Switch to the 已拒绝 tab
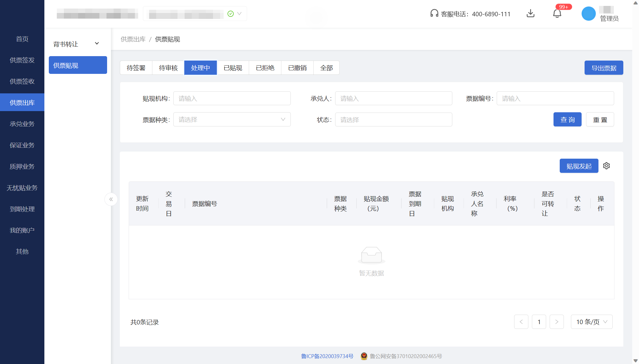The height and width of the screenshot is (364, 639). [265, 68]
